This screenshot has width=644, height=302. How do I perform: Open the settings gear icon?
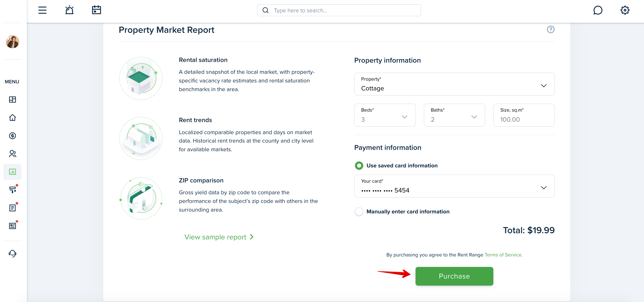click(x=625, y=10)
